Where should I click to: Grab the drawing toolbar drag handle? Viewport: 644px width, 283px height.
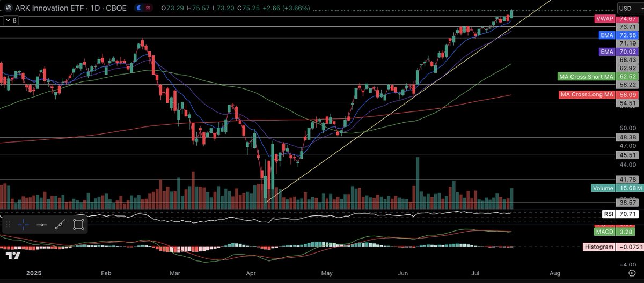click(x=9, y=224)
